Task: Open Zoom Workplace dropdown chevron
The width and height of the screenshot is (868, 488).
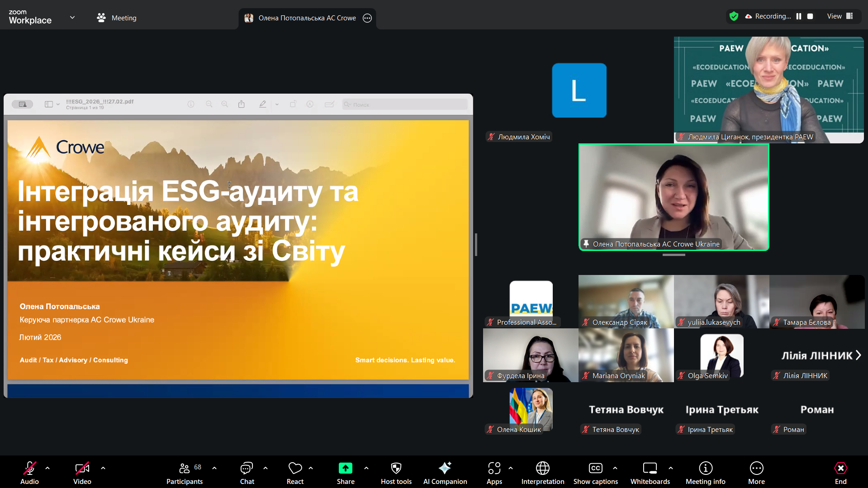Action: coord(72,18)
